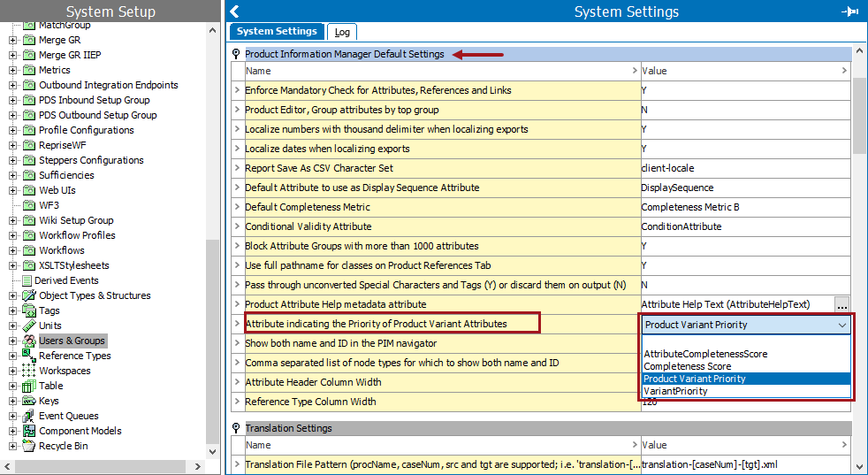Select the Users & Groups icon

(28, 341)
